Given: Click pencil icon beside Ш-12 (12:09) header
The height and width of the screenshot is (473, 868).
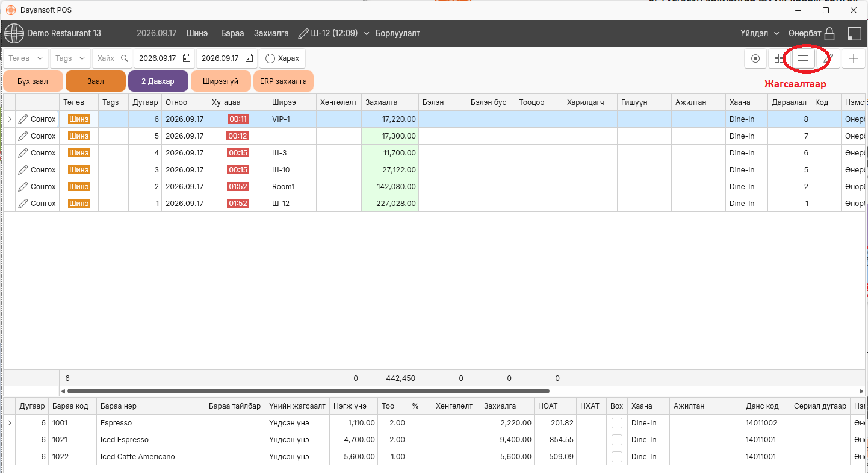Looking at the screenshot, I should tap(303, 33).
